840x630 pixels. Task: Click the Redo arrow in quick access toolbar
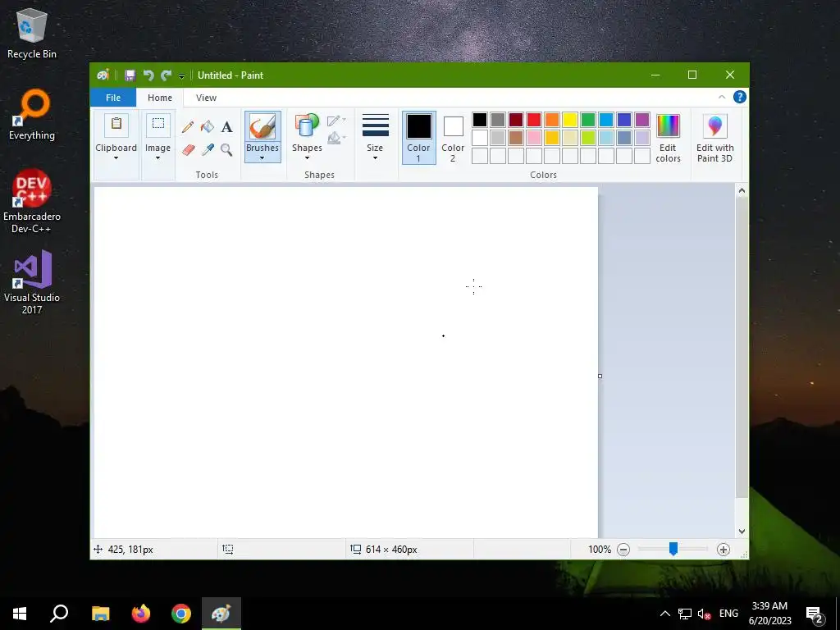point(166,75)
